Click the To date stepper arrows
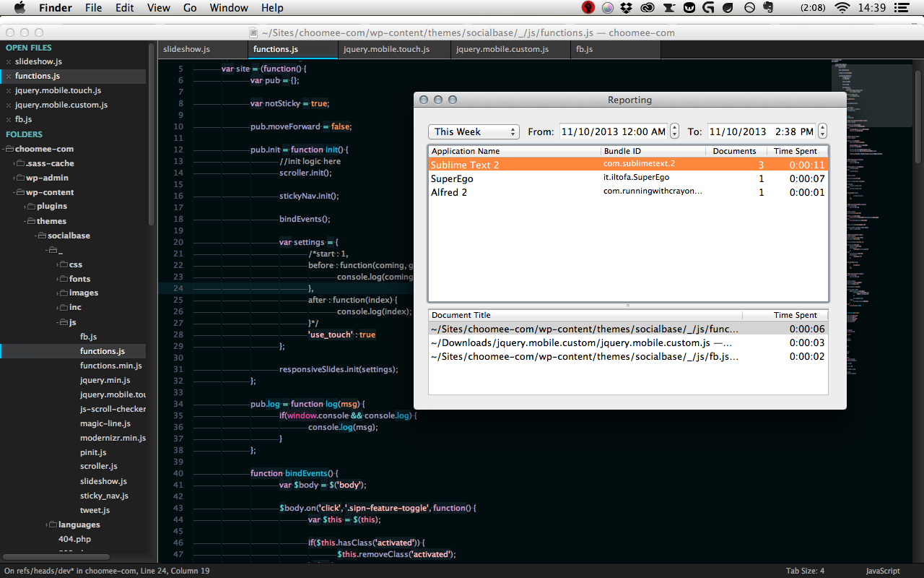Viewport: 924px width, 578px height. [x=822, y=131]
